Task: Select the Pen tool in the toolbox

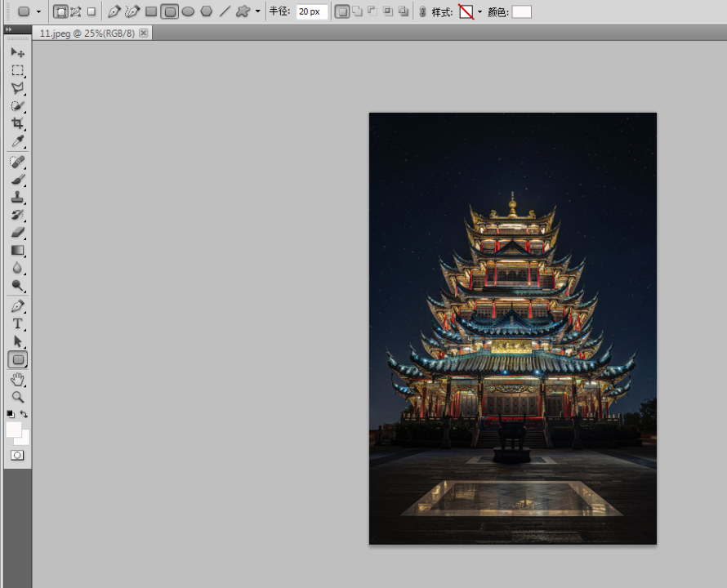Action: coord(18,306)
